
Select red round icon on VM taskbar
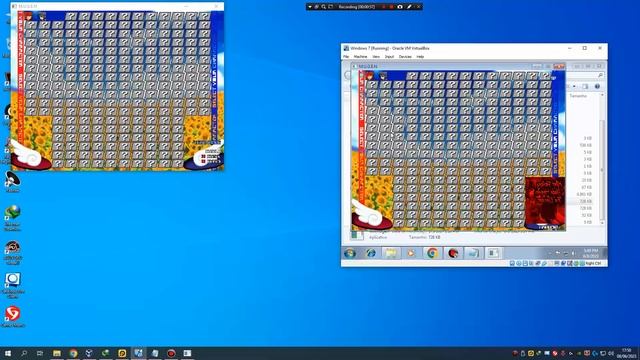(453, 253)
